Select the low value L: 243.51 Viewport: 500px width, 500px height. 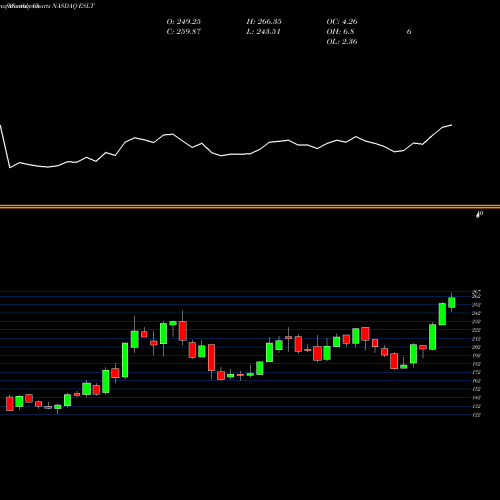[263, 32]
